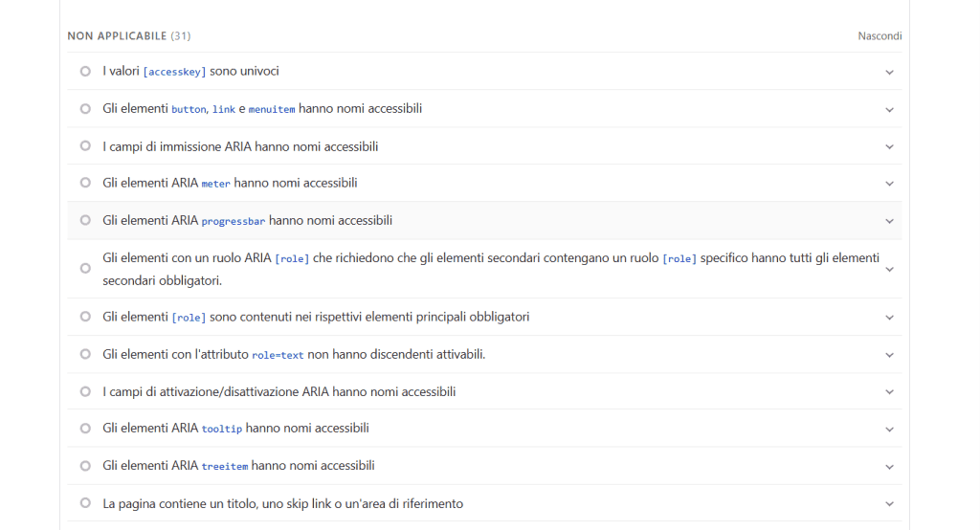
Task: Select 'La pagina contiene un titolo' audit text
Action: tap(282, 503)
